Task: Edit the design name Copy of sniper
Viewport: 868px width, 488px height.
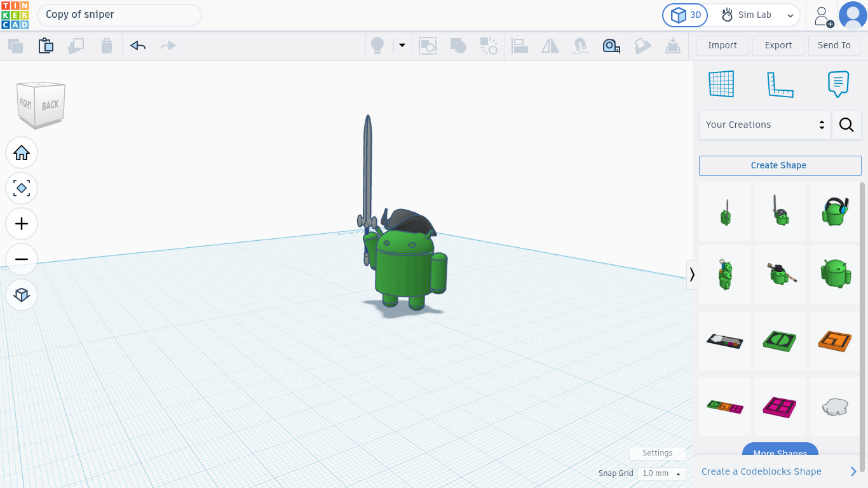Action: point(119,15)
